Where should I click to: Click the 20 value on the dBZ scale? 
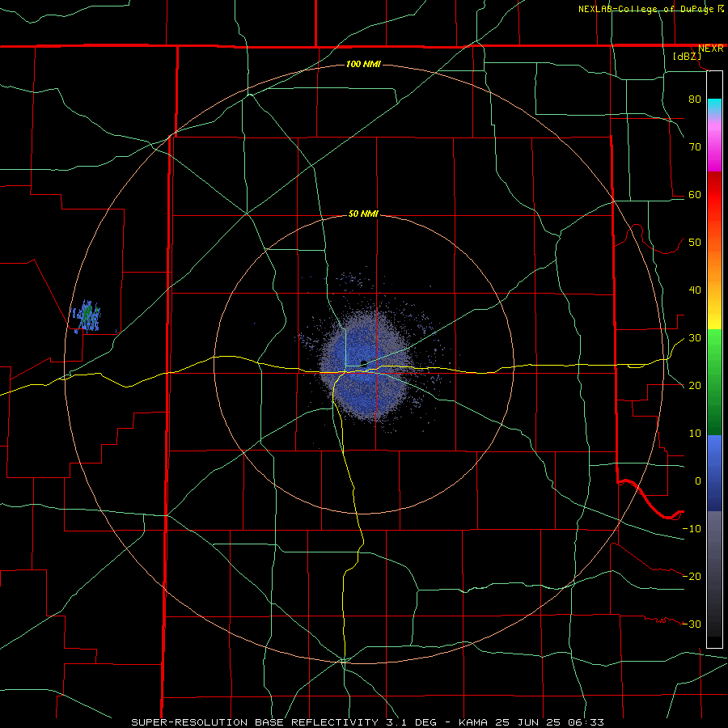(695, 386)
